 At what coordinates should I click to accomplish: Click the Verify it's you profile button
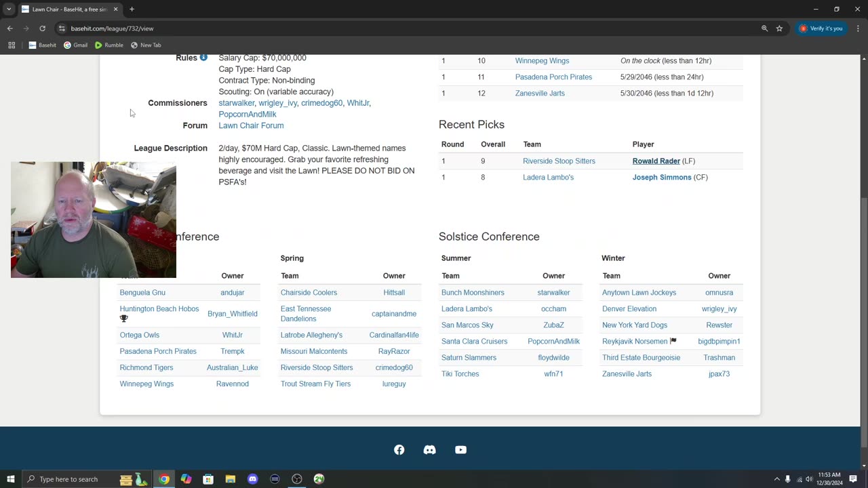[821, 28]
